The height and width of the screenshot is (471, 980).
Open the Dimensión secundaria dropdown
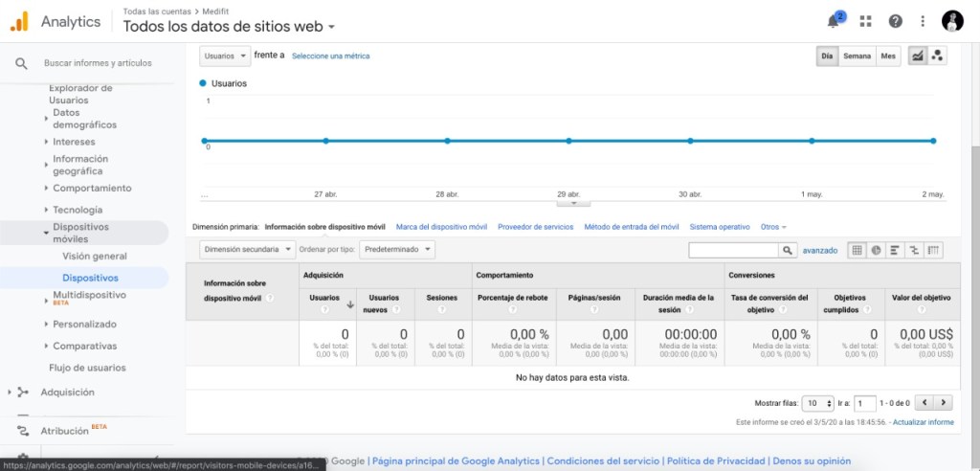coord(248,249)
